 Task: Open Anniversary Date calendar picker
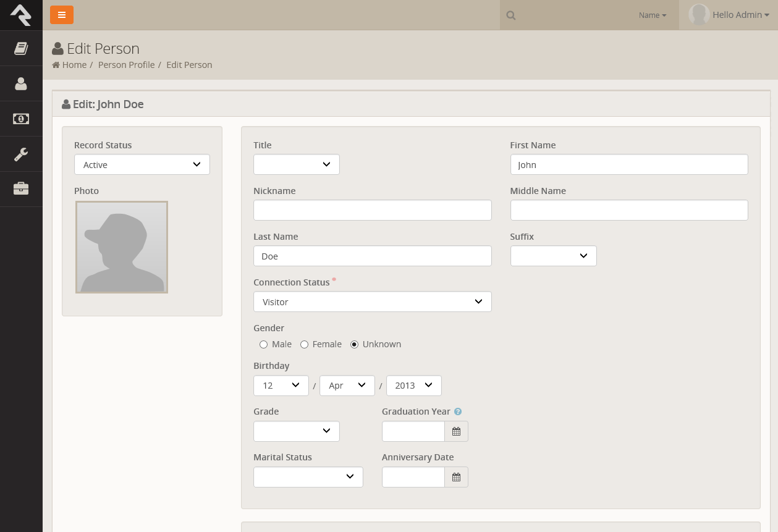pyautogui.click(x=456, y=477)
